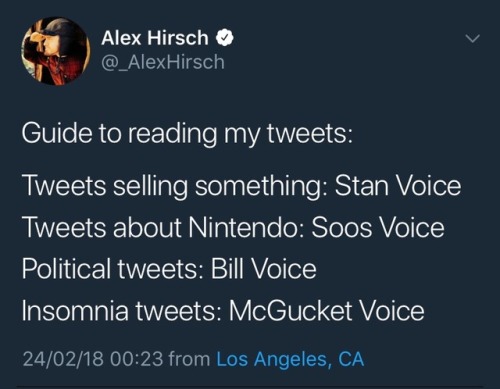Click the text 'Insomnia tweets:'
500x389 pixels.
click(x=121, y=310)
